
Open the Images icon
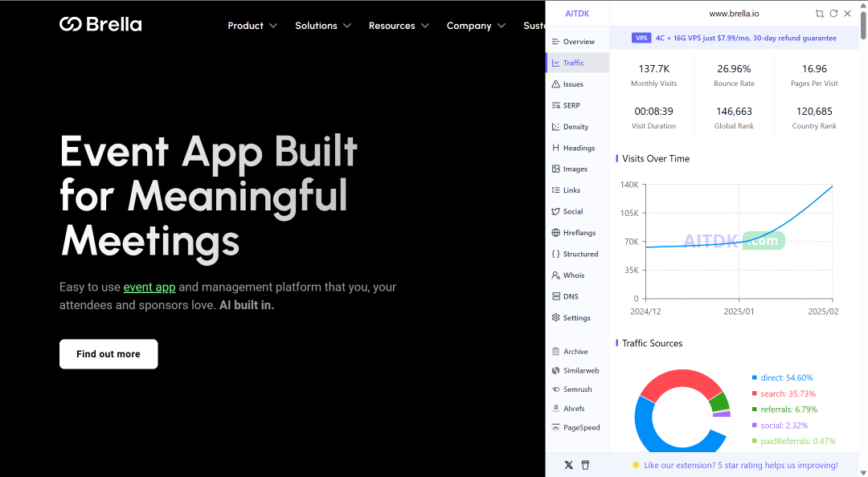click(x=556, y=169)
